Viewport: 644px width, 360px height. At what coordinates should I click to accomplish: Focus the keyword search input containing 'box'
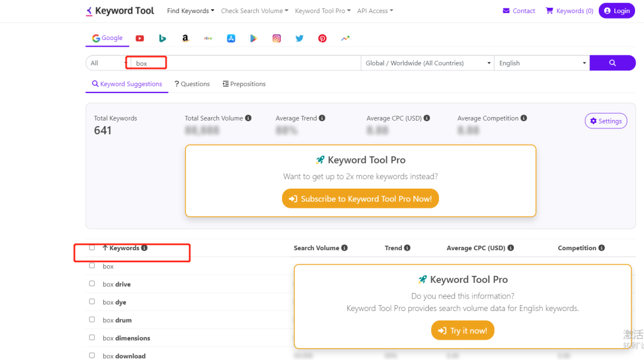(246, 63)
